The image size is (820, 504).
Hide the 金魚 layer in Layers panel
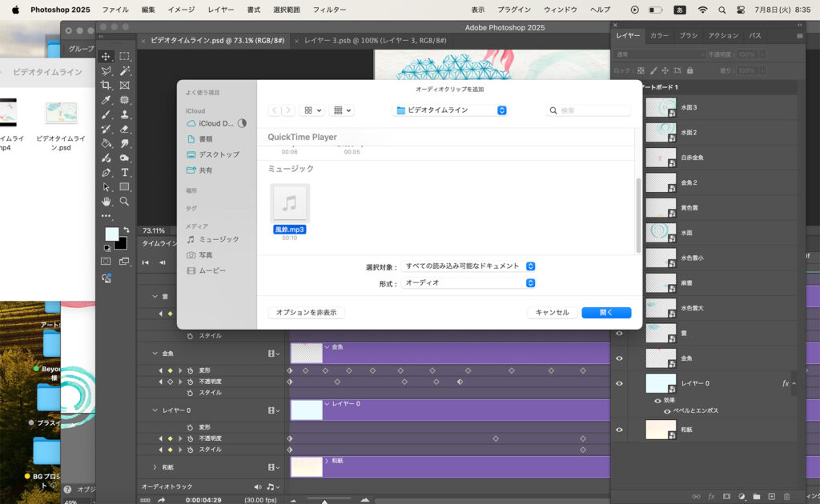click(x=619, y=358)
